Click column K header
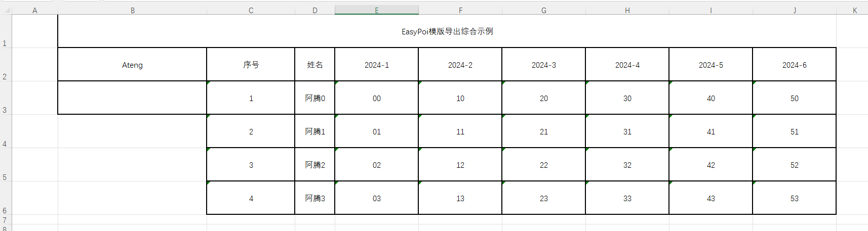The image size is (868, 231). point(854,10)
